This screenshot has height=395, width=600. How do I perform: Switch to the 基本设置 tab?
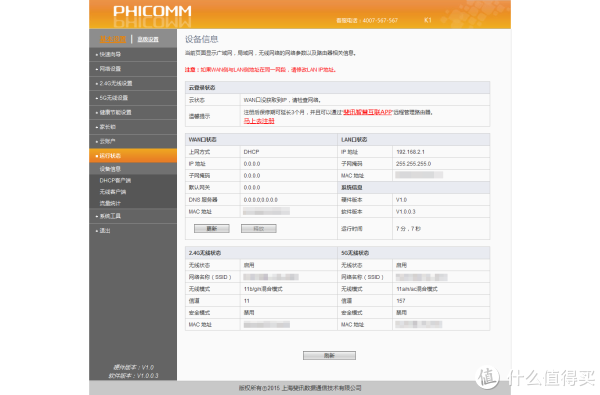tap(113, 39)
